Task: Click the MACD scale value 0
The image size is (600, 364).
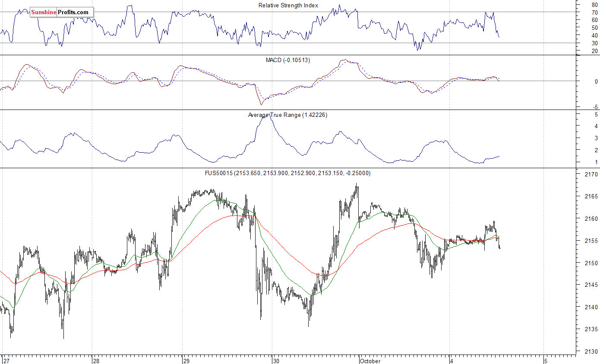Action: 596,82
